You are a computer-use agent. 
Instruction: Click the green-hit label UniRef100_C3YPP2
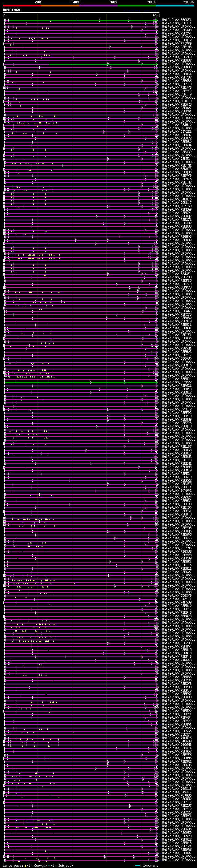[176, 382]
